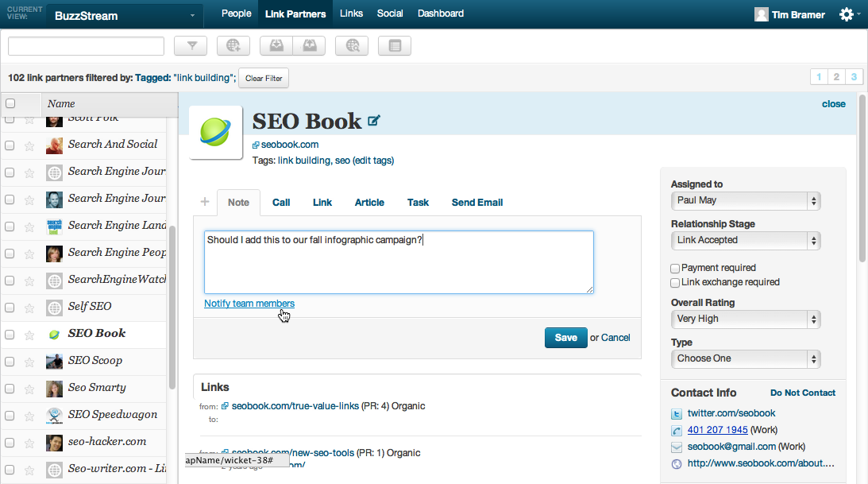Viewport: 868px width, 484px height.
Task: Select the Task activity tab
Action: tap(418, 203)
